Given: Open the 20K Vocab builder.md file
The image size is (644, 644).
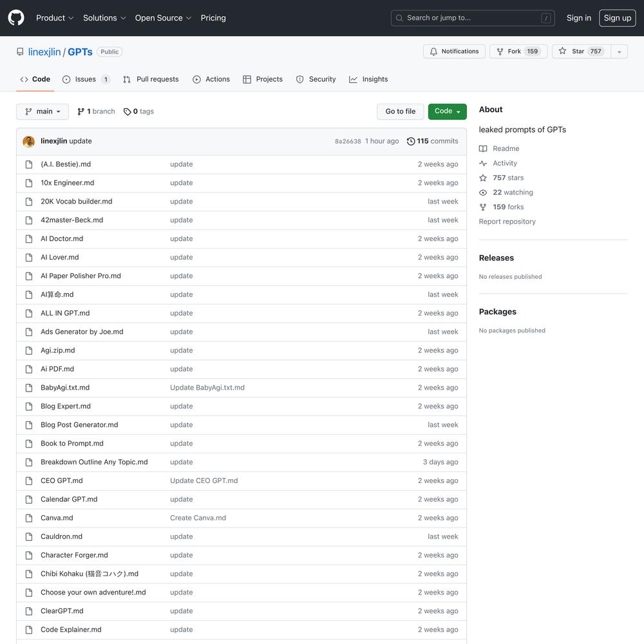Looking at the screenshot, I should 77,201.
